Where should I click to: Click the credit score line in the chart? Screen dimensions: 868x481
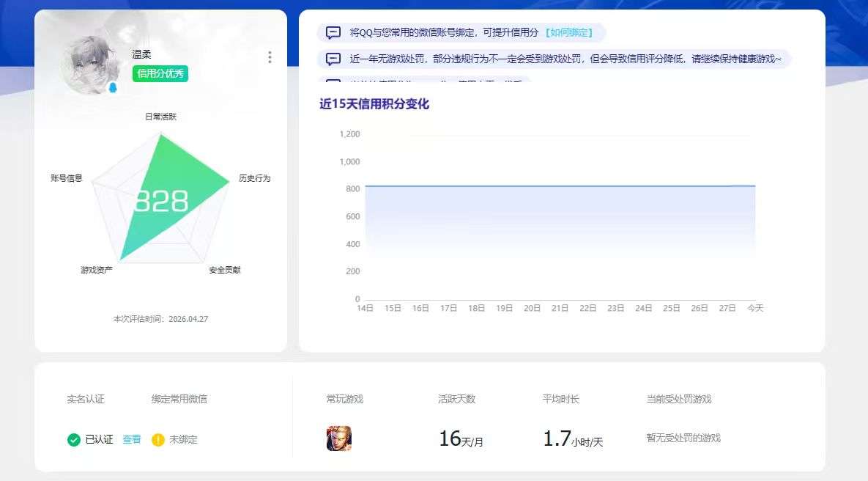(557, 186)
